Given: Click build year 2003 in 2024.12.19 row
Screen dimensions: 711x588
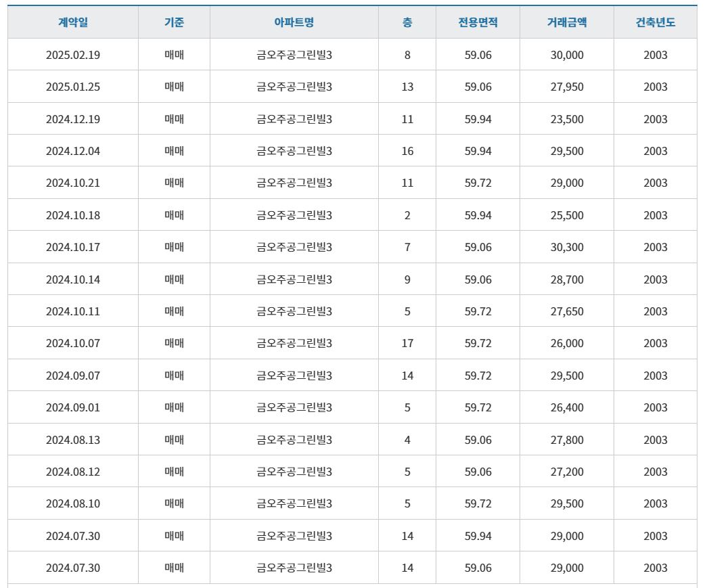Looking at the screenshot, I should [x=656, y=119].
